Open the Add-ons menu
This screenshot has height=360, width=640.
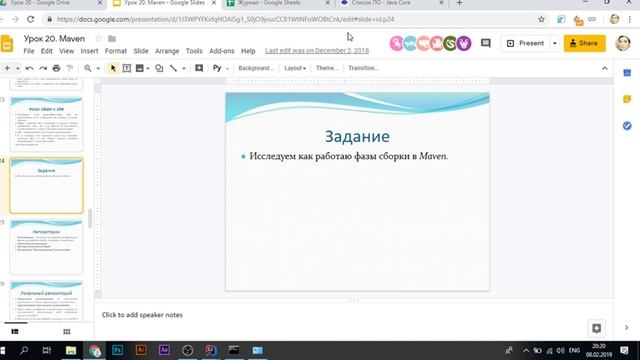(x=222, y=51)
